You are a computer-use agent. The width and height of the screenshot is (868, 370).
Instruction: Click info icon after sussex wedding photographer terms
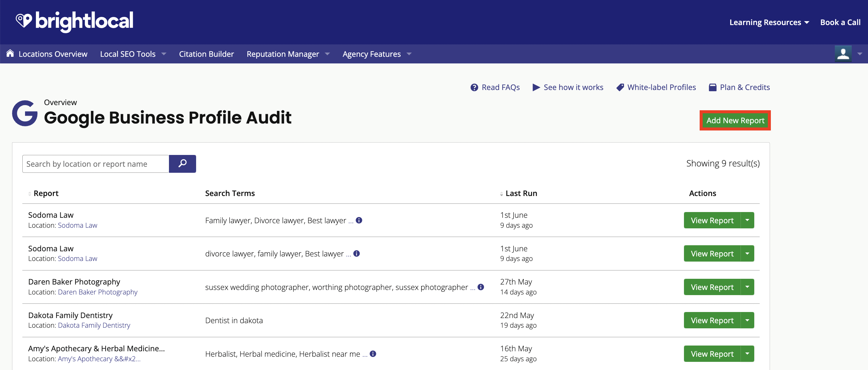click(481, 287)
